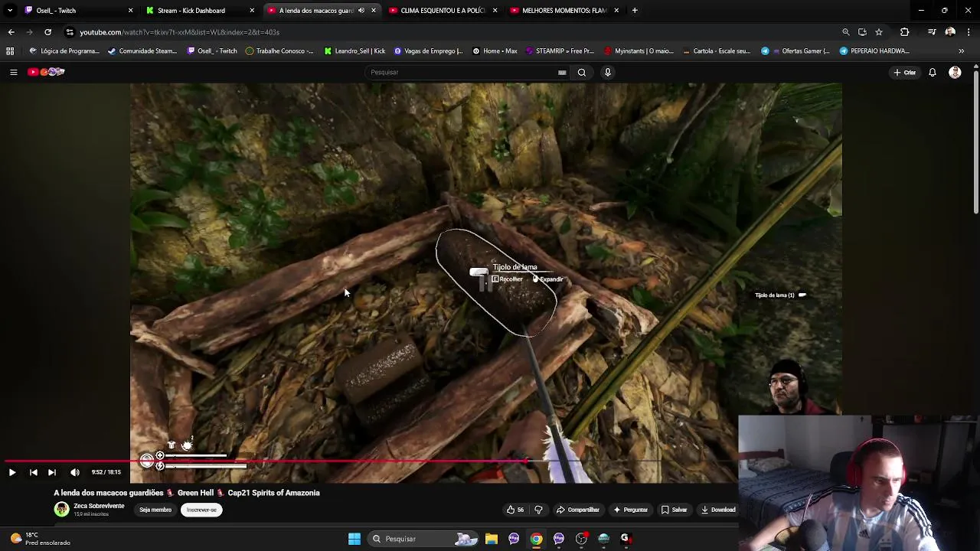The width and height of the screenshot is (980, 551).
Task: Skip to the next video in playlist
Action: pos(52,472)
